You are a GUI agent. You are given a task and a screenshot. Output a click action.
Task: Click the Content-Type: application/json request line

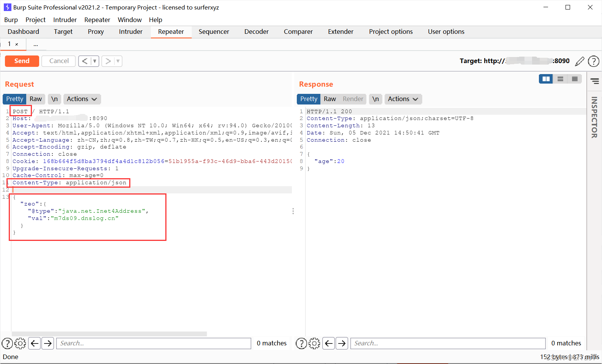point(70,183)
